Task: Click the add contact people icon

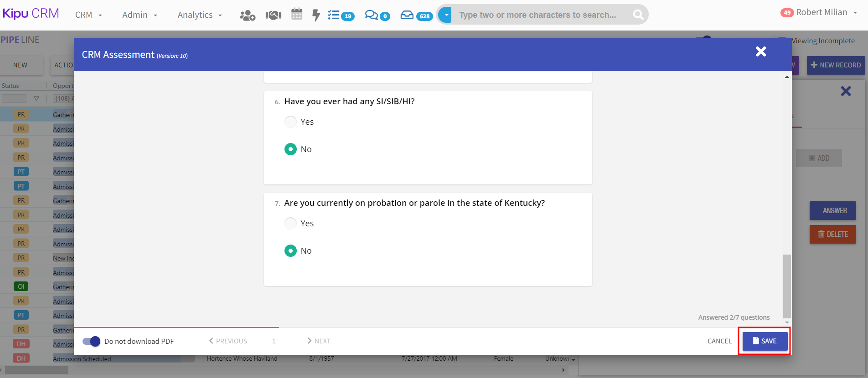Action: [248, 15]
